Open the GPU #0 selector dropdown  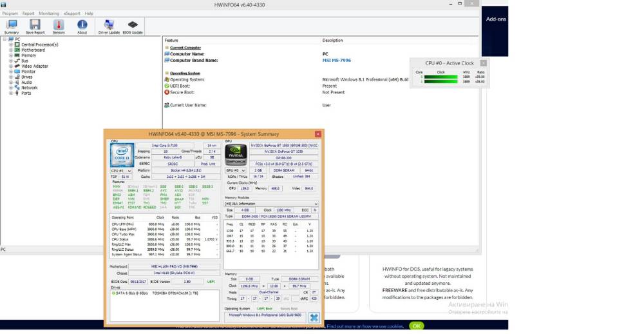coord(236,170)
